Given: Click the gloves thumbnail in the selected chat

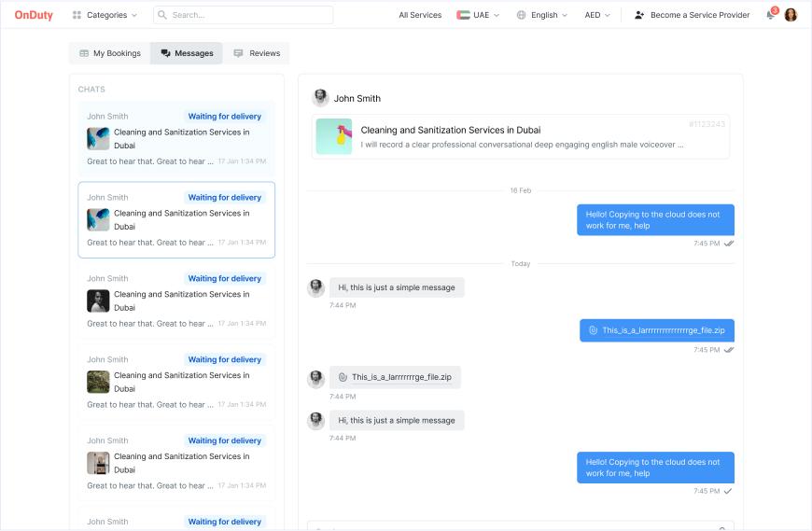Looking at the screenshot, I should 98,219.
